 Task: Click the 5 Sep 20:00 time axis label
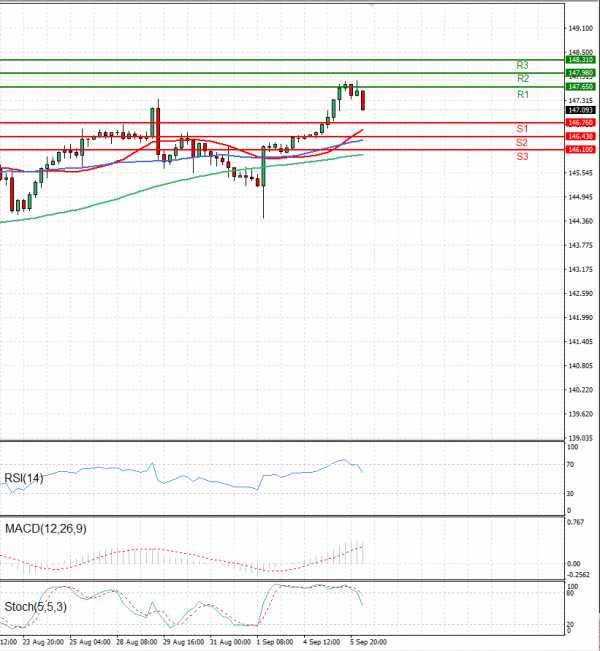pyautogui.click(x=368, y=643)
